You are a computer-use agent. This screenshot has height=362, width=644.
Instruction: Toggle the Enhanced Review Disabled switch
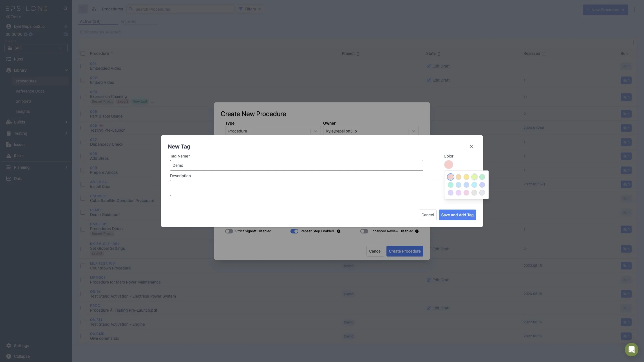(364, 231)
